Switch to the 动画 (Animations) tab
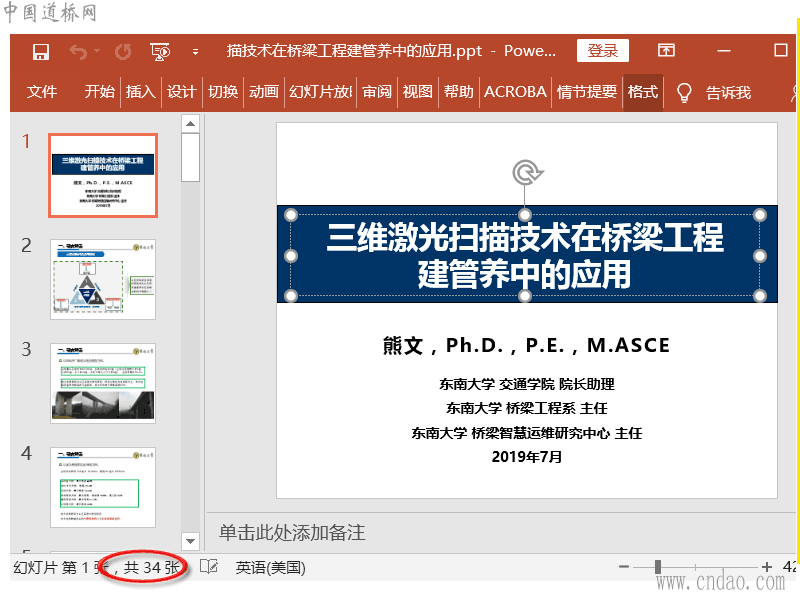The height and width of the screenshot is (600, 800). pyautogui.click(x=264, y=92)
